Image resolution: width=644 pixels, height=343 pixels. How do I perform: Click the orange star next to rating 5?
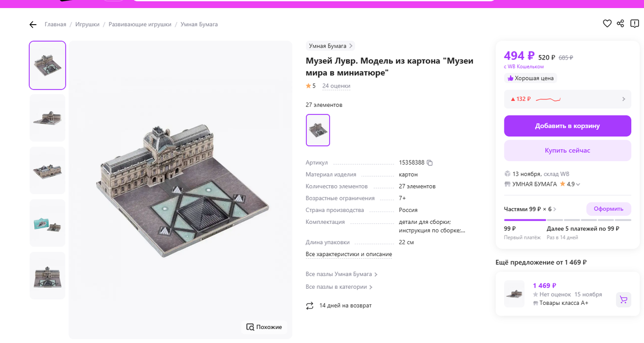point(308,86)
